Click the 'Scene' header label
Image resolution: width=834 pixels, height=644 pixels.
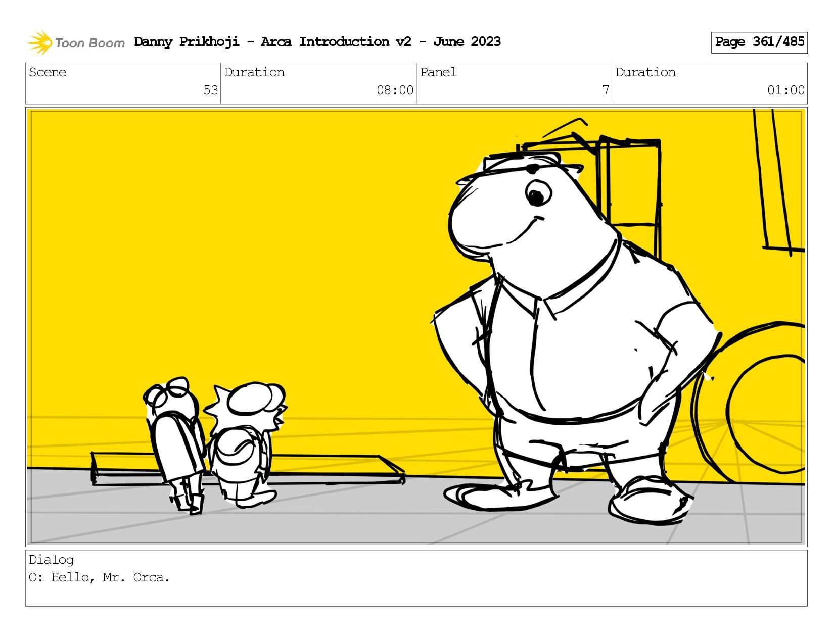pyautogui.click(x=48, y=72)
